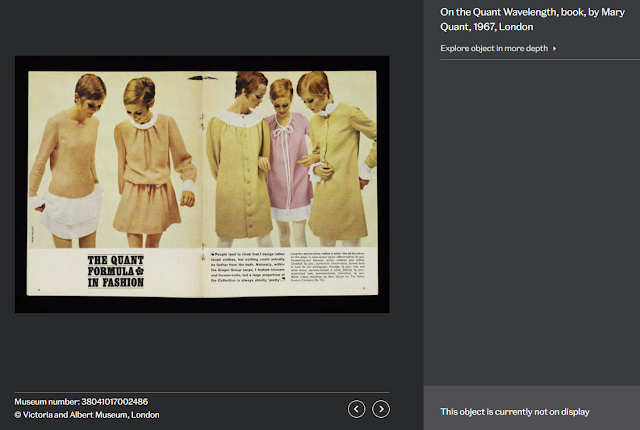640x430 pixels.
Task: Click 'This object is currently not on display'
Action: pos(515,412)
